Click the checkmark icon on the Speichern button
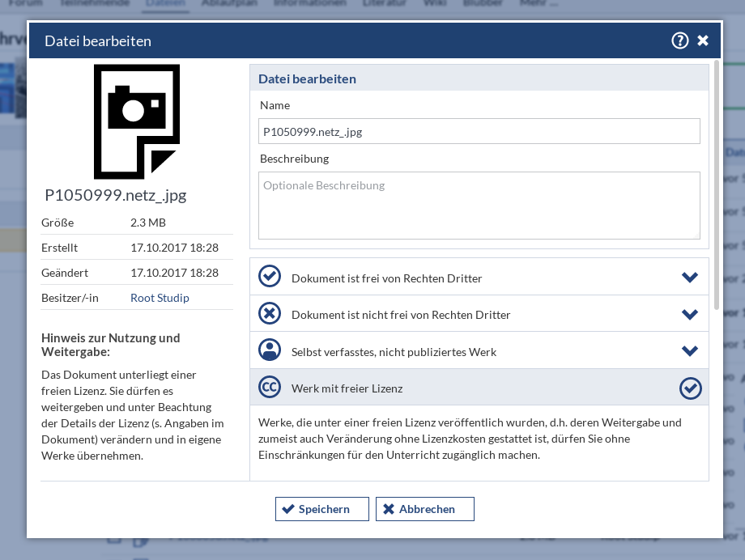The image size is (745, 560). 288,509
